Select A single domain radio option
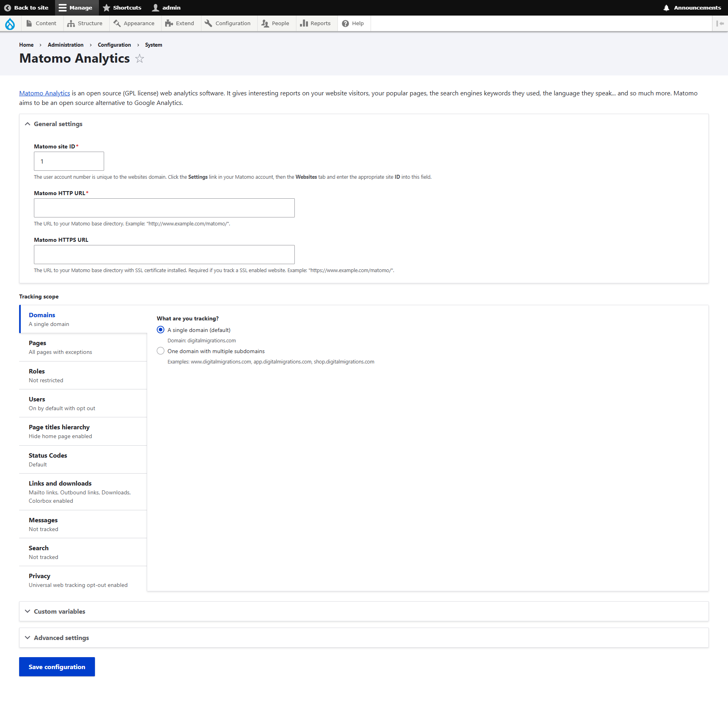This screenshot has height=715, width=728. tap(161, 330)
